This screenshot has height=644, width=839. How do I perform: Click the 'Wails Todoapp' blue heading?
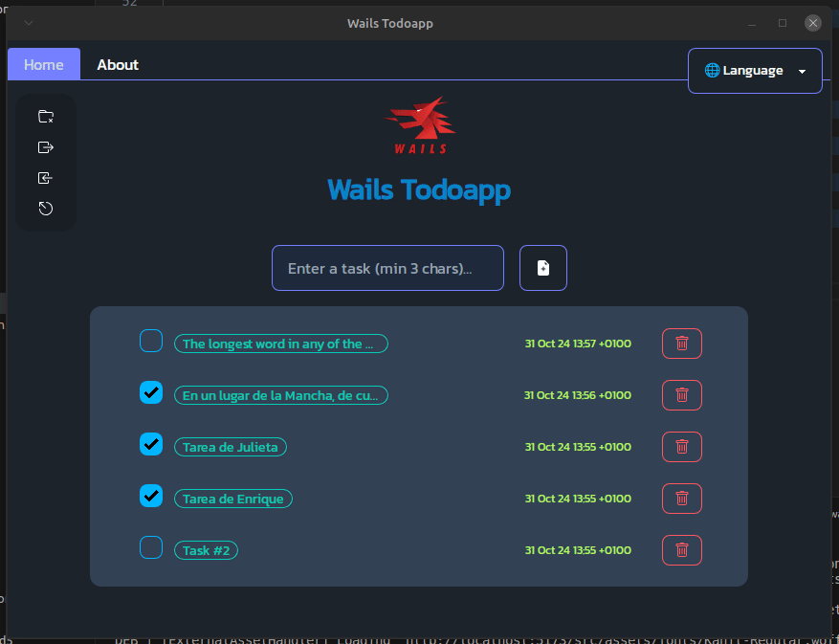point(419,190)
